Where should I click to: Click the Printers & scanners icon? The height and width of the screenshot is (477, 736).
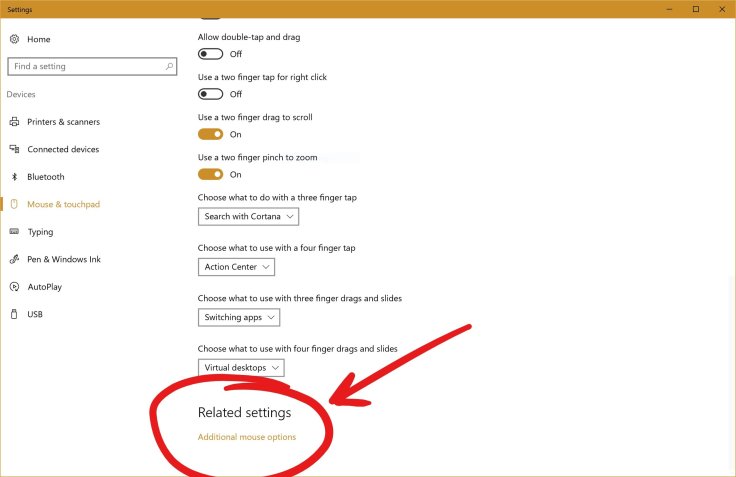(x=14, y=122)
